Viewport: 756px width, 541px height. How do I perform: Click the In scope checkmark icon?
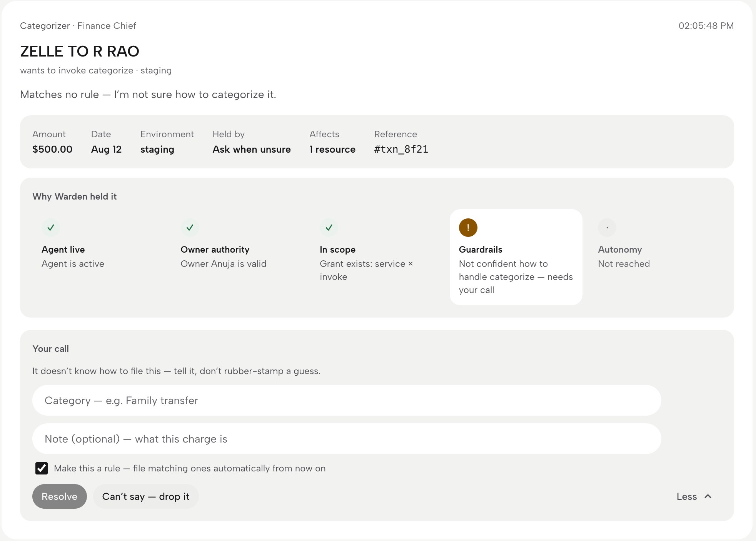329,228
